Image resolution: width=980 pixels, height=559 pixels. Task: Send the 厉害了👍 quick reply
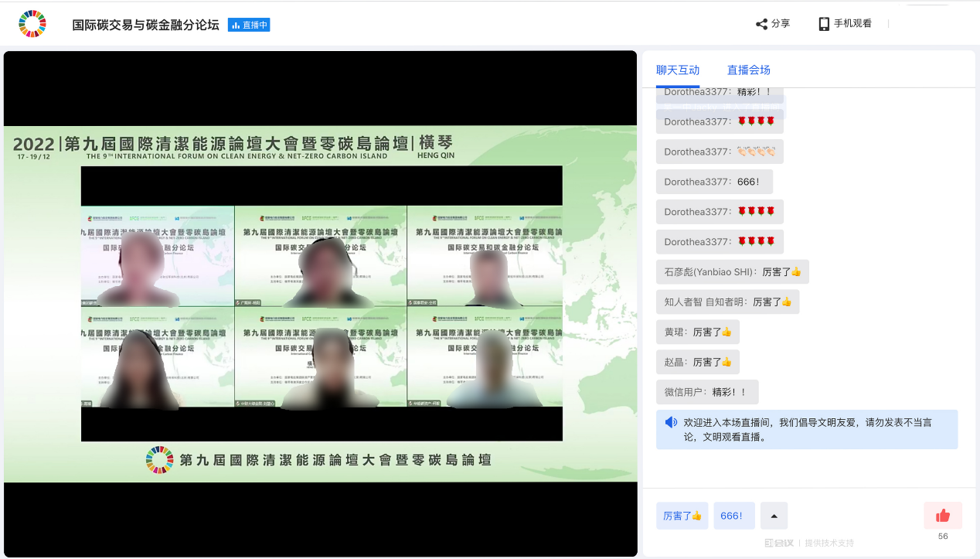[x=682, y=515]
